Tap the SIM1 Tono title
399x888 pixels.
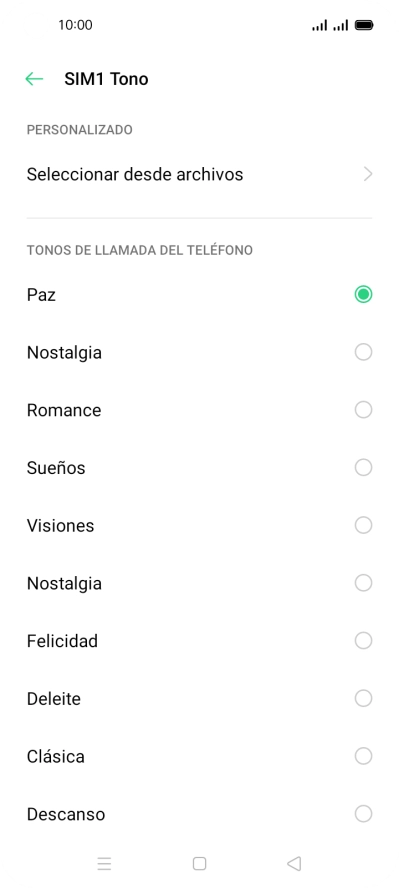[106, 79]
